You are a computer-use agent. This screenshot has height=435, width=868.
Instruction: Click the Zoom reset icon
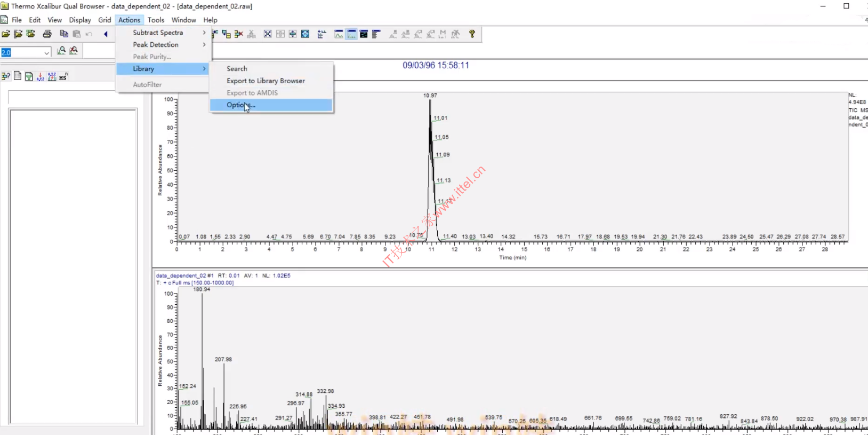[x=268, y=34]
